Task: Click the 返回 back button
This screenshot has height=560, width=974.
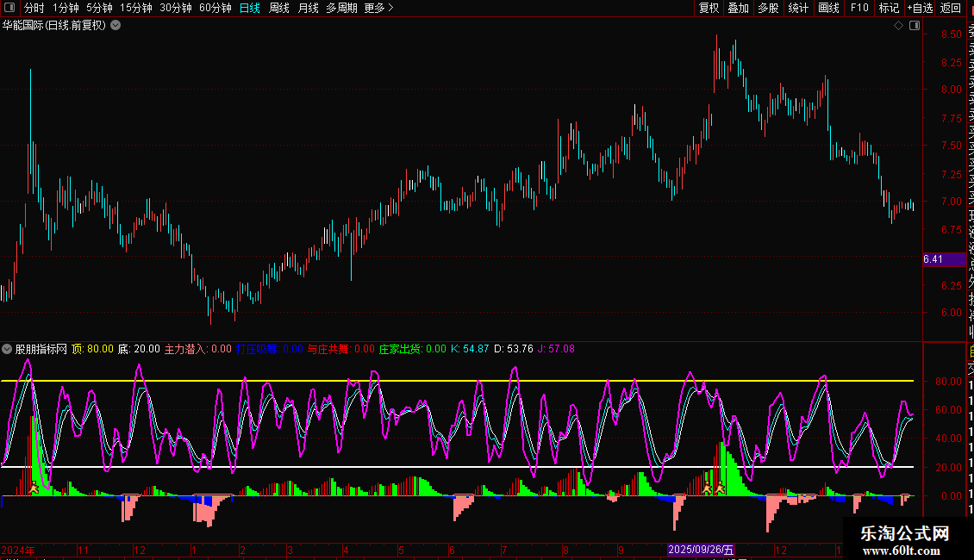Action: (951, 8)
